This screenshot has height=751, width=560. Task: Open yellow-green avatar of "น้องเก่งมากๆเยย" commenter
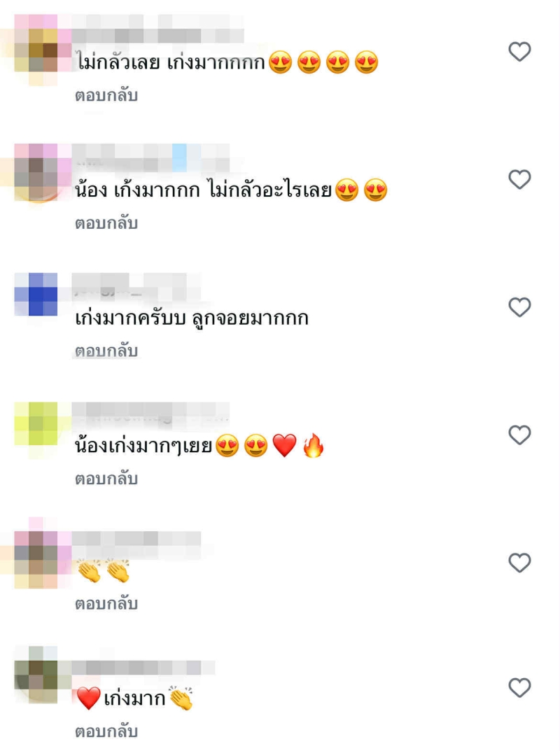pyautogui.click(x=36, y=424)
